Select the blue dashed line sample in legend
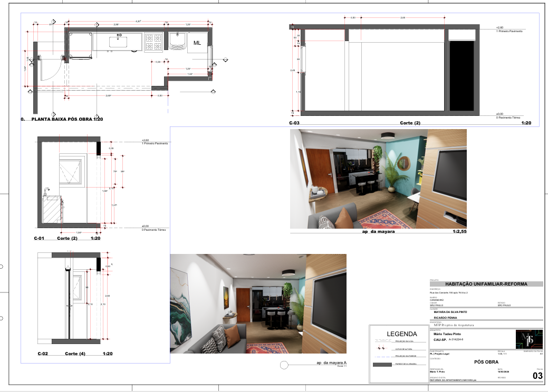Viewport: 548px width, 392px height. pos(383,356)
